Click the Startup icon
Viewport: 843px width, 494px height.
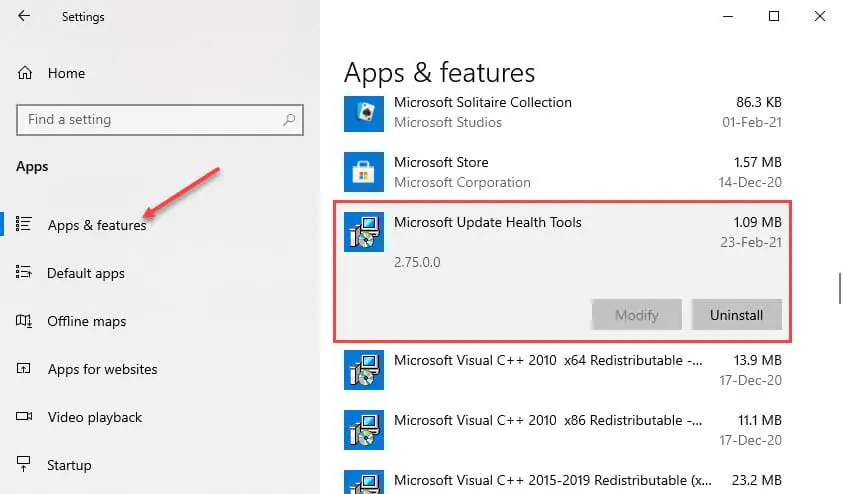24,463
